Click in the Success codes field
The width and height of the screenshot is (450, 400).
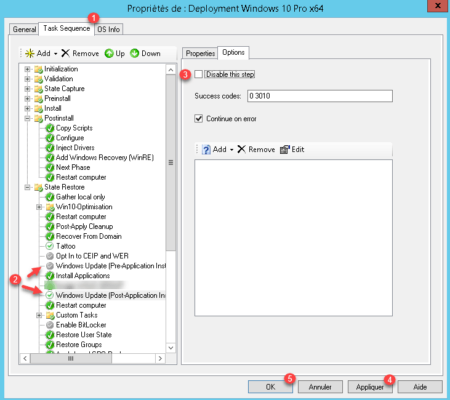pos(320,96)
